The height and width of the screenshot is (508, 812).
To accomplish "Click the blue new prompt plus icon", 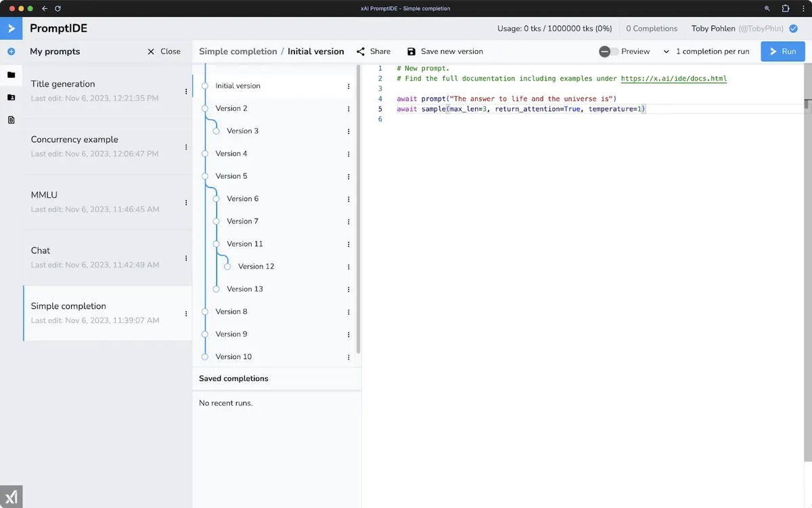I will pyautogui.click(x=11, y=51).
